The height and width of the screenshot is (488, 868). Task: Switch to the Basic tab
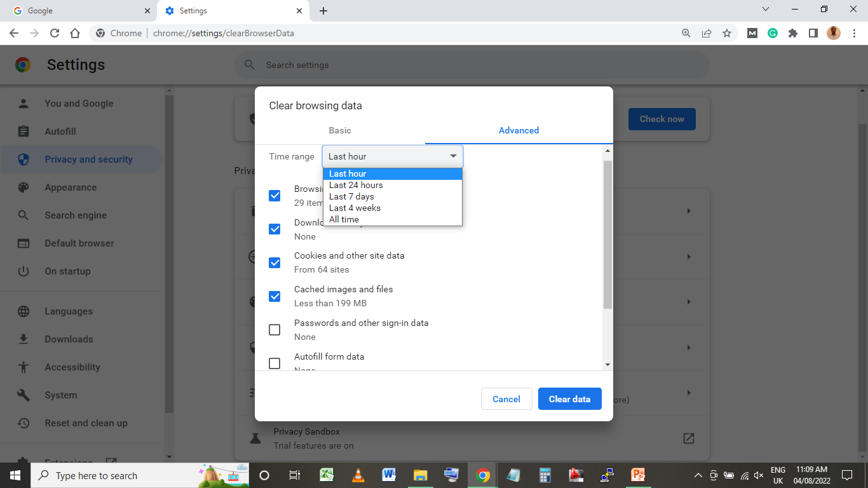[340, 130]
